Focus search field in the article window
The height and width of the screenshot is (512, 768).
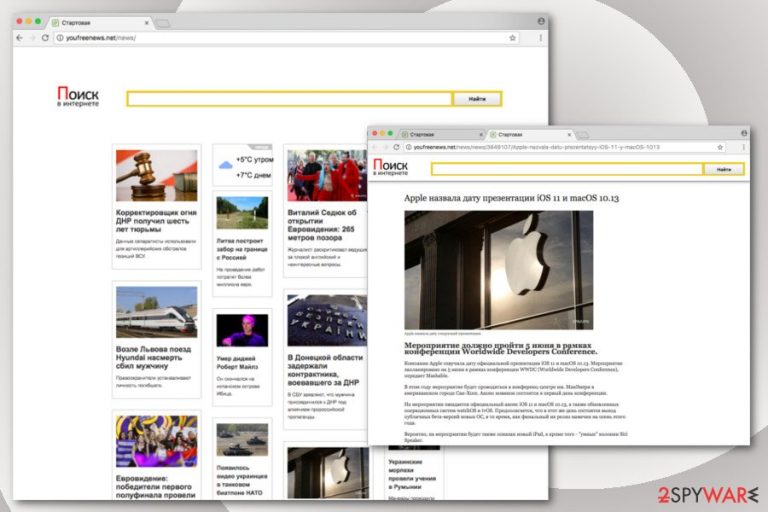click(567, 170)
